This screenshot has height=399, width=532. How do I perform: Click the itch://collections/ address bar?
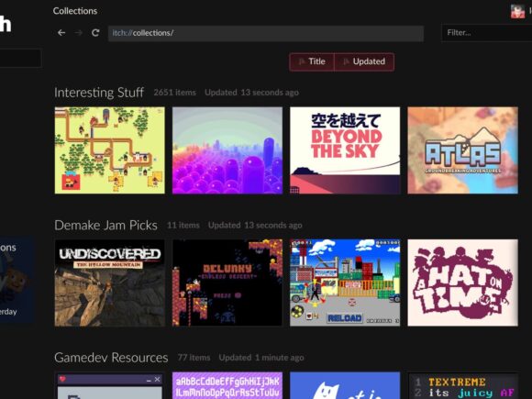pyautogui.click(x=266, y=33)
